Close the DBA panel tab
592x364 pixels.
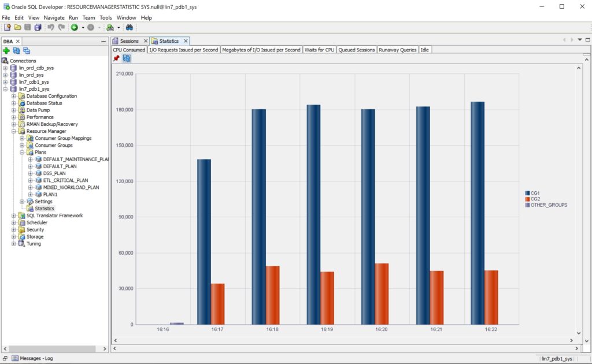(18, 41)
